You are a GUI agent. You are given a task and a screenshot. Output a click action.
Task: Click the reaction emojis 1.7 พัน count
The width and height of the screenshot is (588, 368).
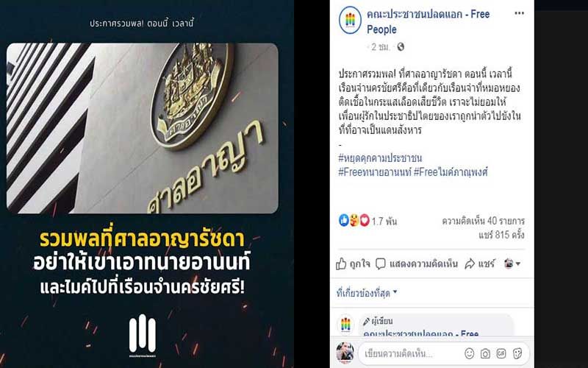click(367, 221)
